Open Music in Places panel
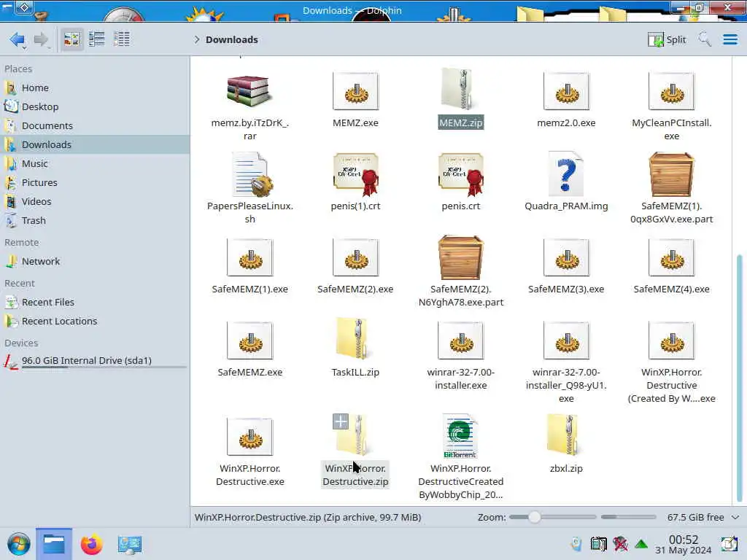This screenshot has height=560, width=747. [x=95, y=163]
